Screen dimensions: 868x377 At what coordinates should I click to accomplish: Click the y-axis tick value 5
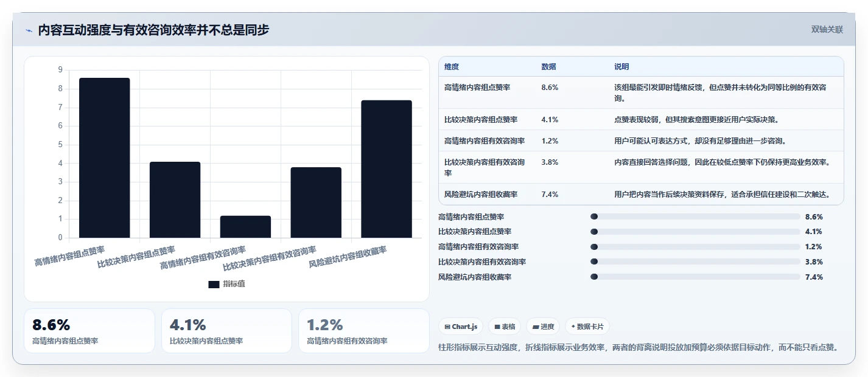click(x=60, y=145)
